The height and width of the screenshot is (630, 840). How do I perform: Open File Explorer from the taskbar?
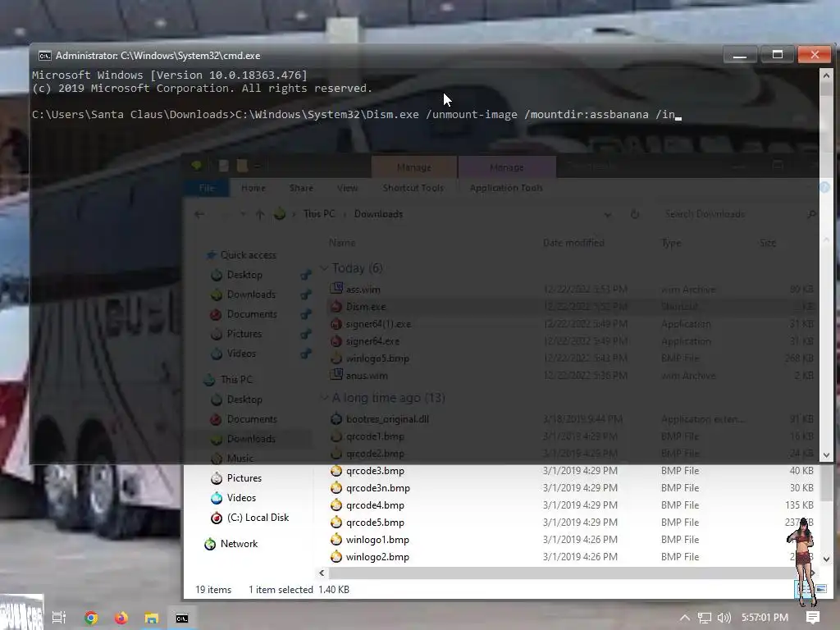click(152, 618)
